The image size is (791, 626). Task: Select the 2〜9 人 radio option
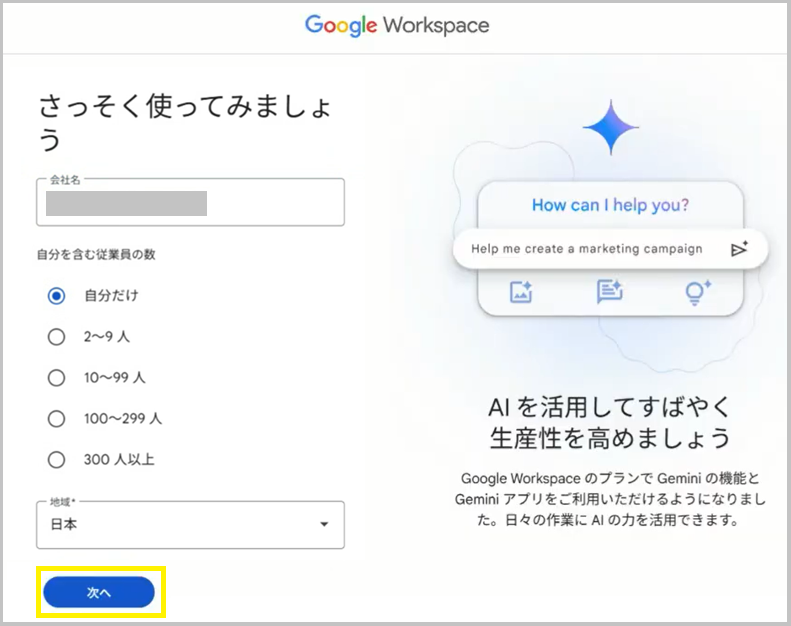tap(56, 336)
